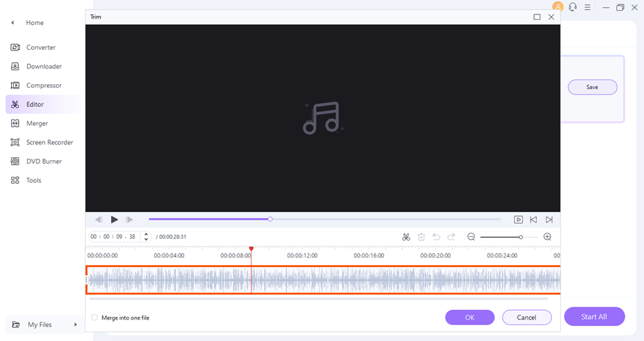Click the 00:00:24:00 ruler label
The height and width of the screenshot is (341, 644).
(502, 255)
